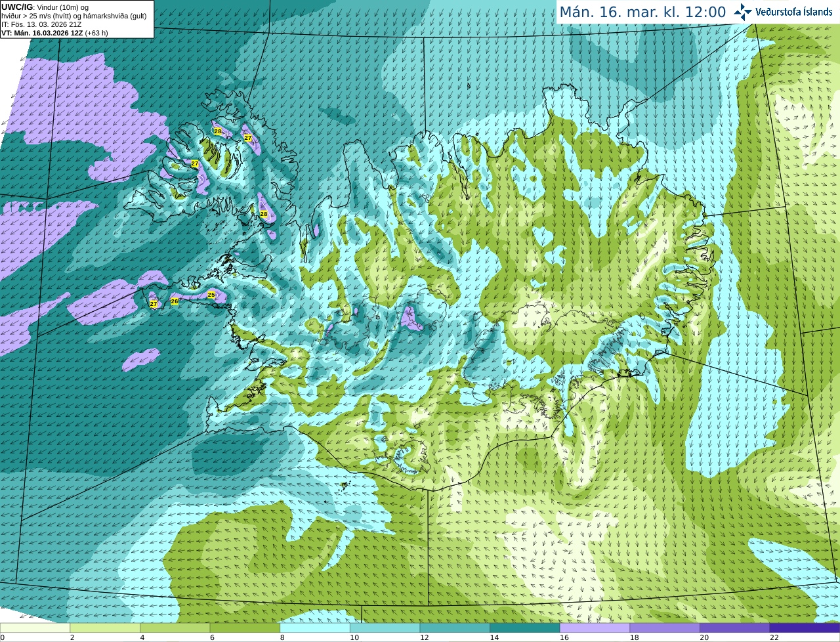Select the 18–20 m/s purple swatch

tap(665, 628)
